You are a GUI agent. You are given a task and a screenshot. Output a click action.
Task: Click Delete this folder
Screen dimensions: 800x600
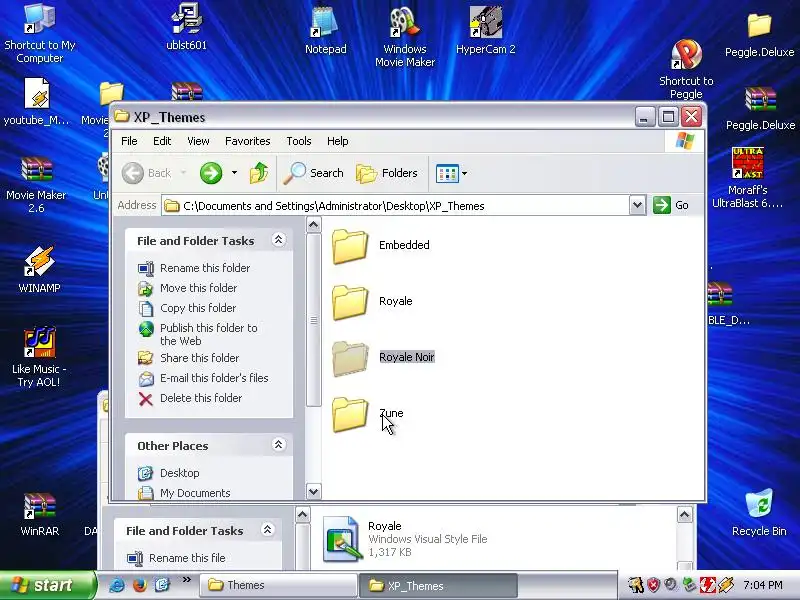[x=190, y=398]
